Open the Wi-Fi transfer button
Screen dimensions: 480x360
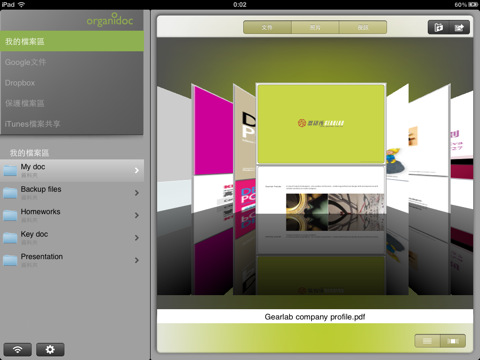coord(18,349)
